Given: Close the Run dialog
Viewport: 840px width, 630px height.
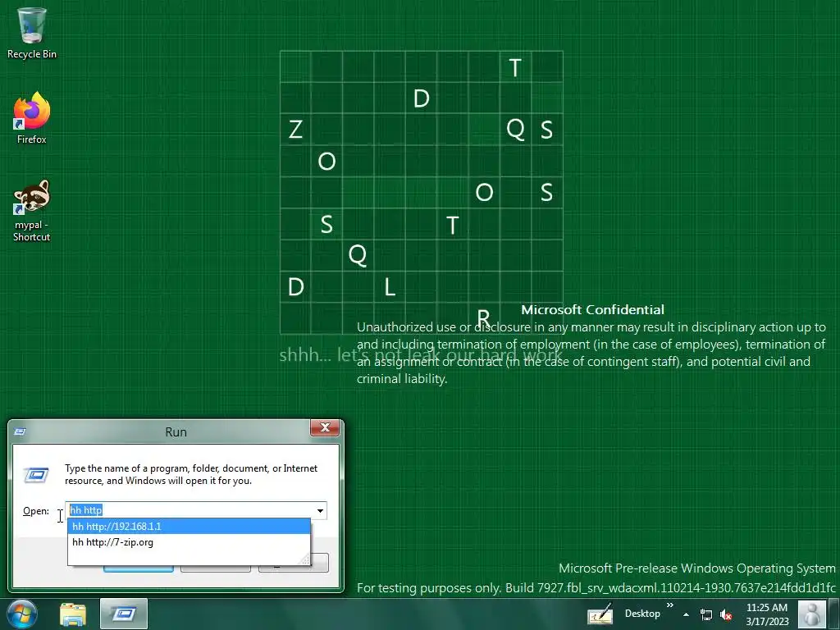Looking at the screenshot, I should pyautogui.click(x=325, y=427).
